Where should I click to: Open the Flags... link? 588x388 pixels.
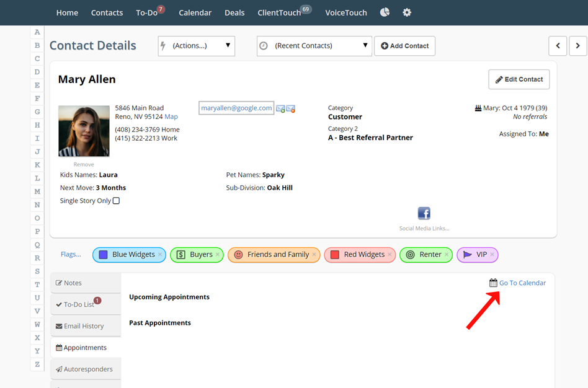(x=71, y=254)
